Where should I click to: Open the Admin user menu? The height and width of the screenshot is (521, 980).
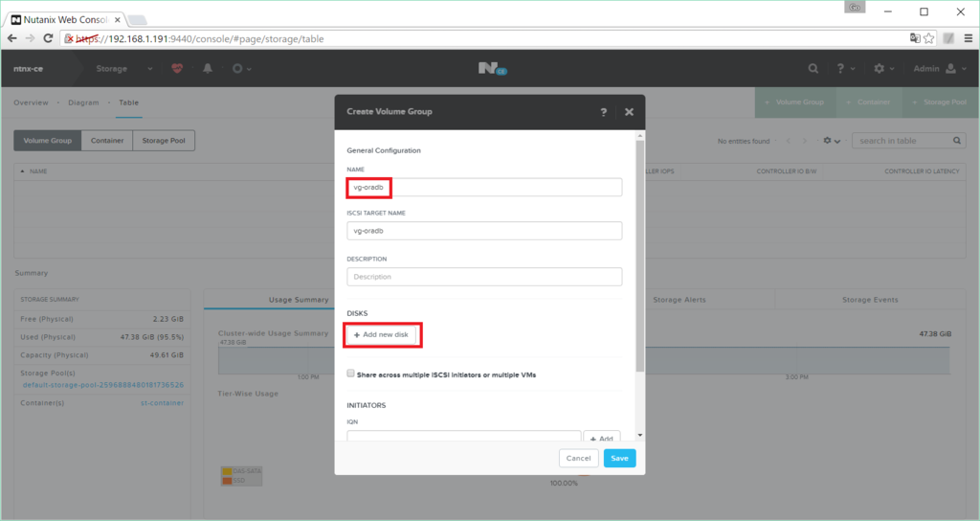click(x=940, y=68)
